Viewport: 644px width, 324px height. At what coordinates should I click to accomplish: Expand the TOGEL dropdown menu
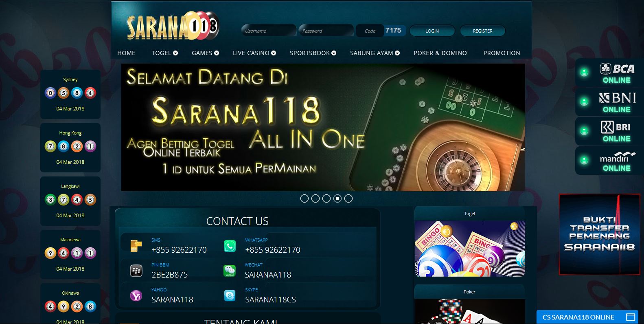tap(165, 53)
